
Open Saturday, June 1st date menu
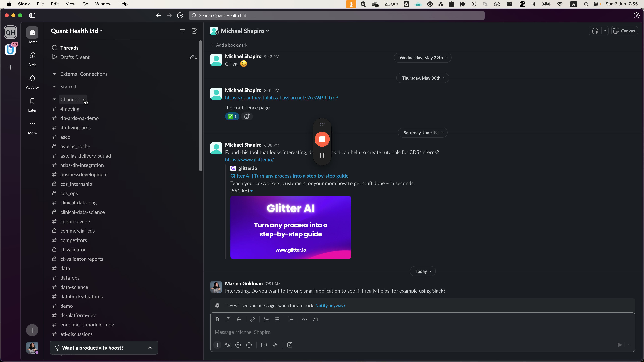423,133
